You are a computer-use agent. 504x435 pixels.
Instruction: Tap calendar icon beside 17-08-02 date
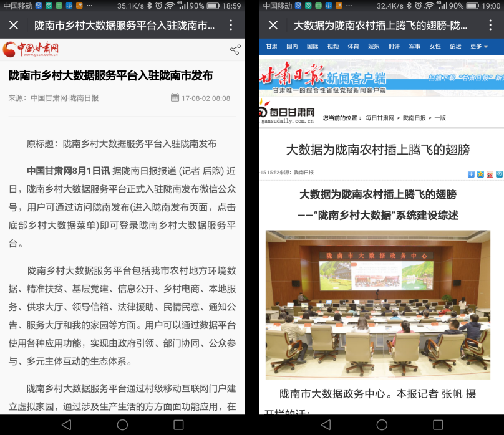coord(175,98)
